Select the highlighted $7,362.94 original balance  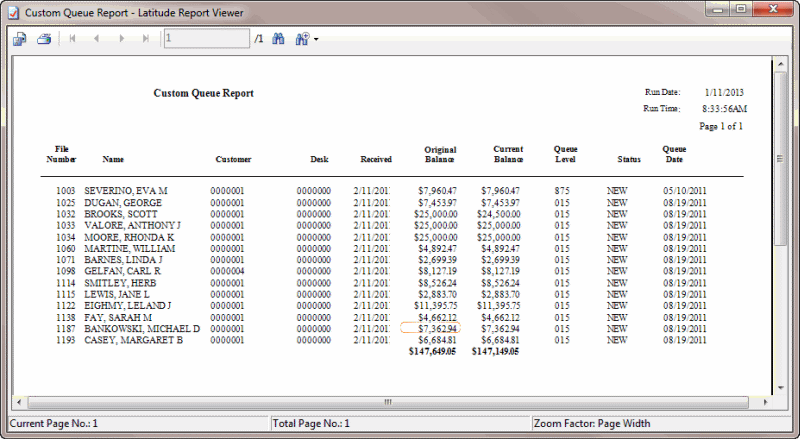(429, 328)
